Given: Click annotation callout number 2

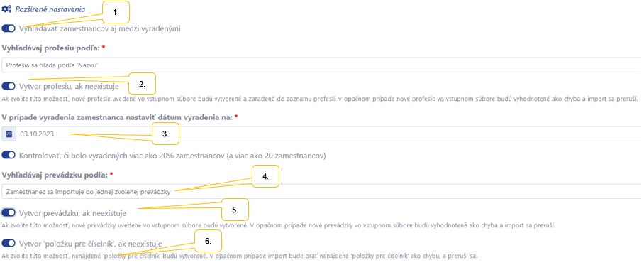Looking at the screenshot, I should [143, 84].
